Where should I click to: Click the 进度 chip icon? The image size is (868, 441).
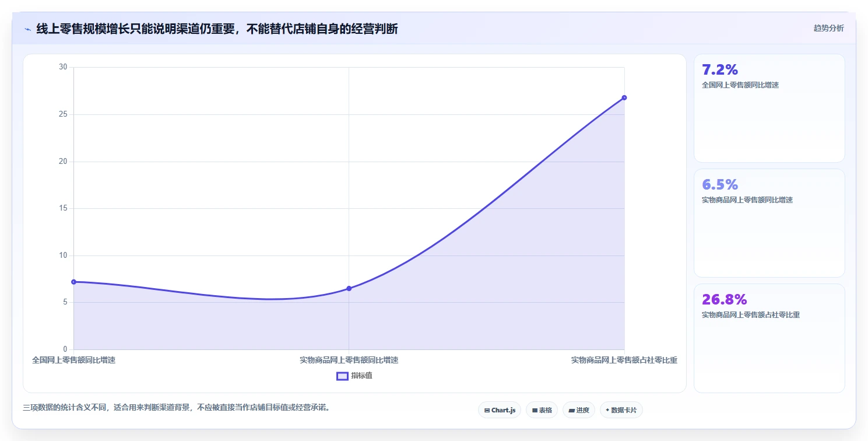click(x=572, y=411)
